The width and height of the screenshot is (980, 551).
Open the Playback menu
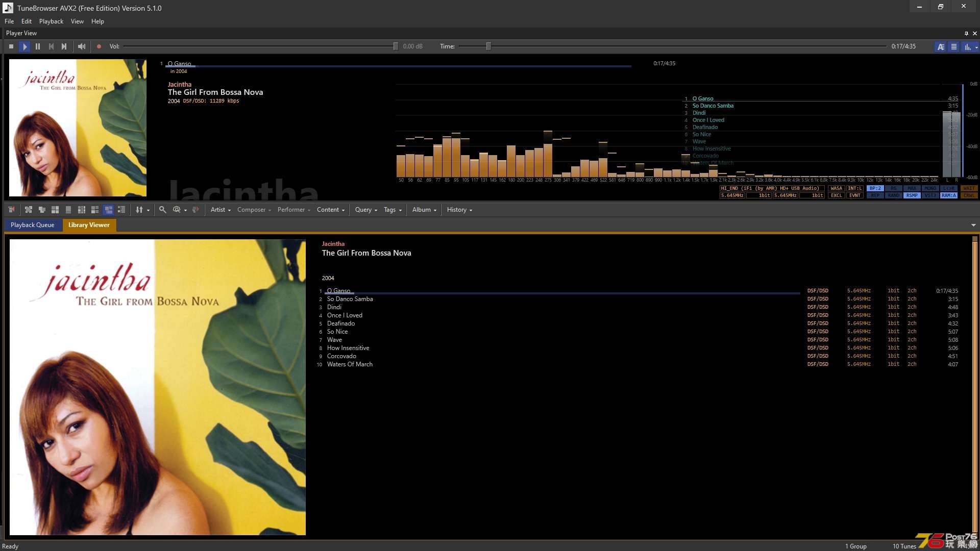51,21
